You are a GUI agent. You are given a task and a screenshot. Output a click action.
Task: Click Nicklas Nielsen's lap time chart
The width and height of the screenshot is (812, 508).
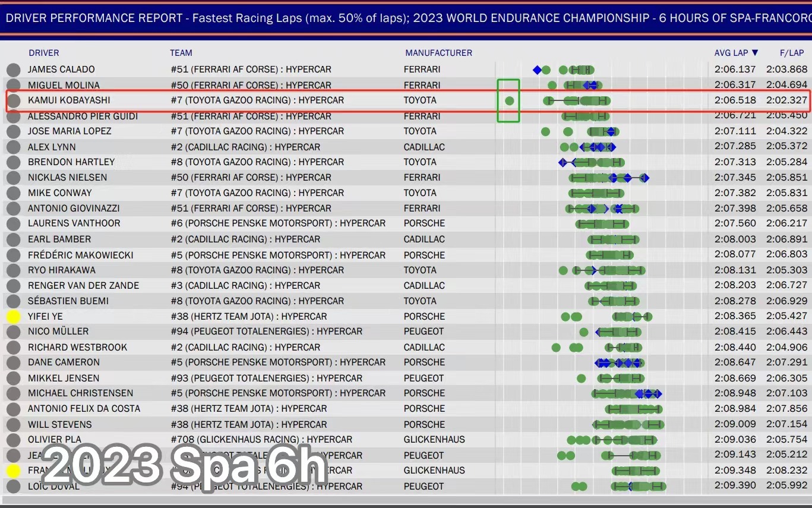pyautogui.click(x=609, y=178)
